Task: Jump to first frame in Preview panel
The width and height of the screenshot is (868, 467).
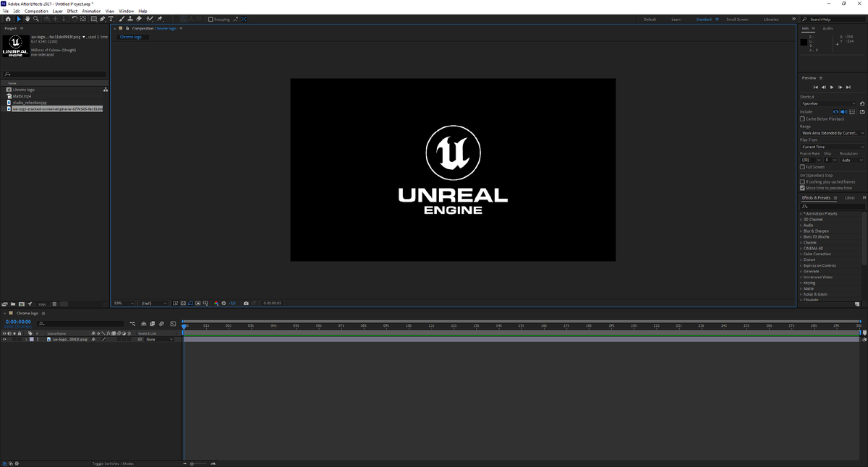Action: [816, 87]
